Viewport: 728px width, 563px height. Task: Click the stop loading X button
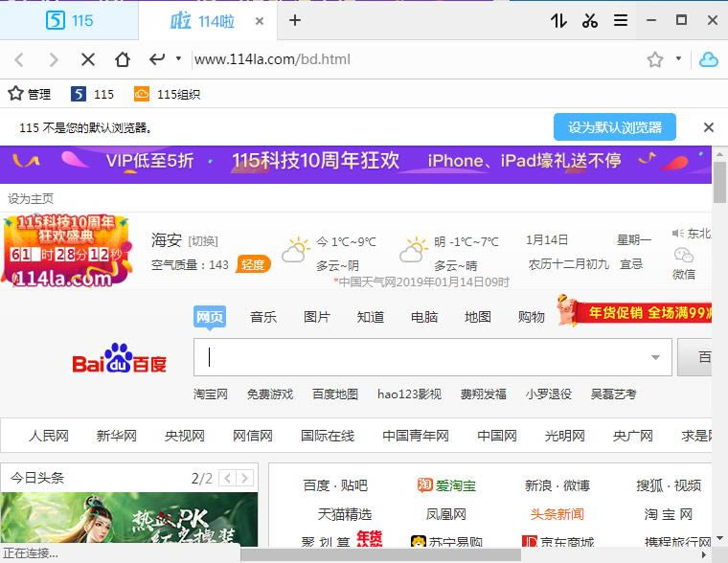tap(87, 59)
